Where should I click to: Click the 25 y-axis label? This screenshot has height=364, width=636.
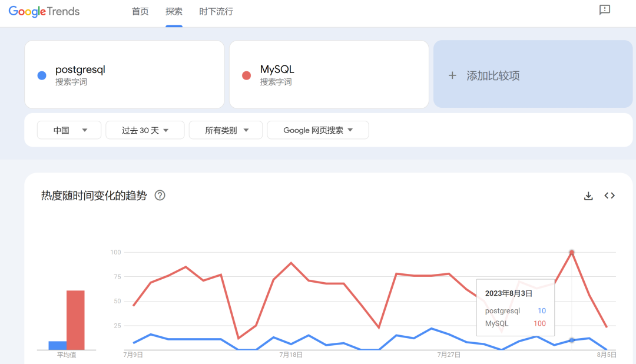click(117, 326)
